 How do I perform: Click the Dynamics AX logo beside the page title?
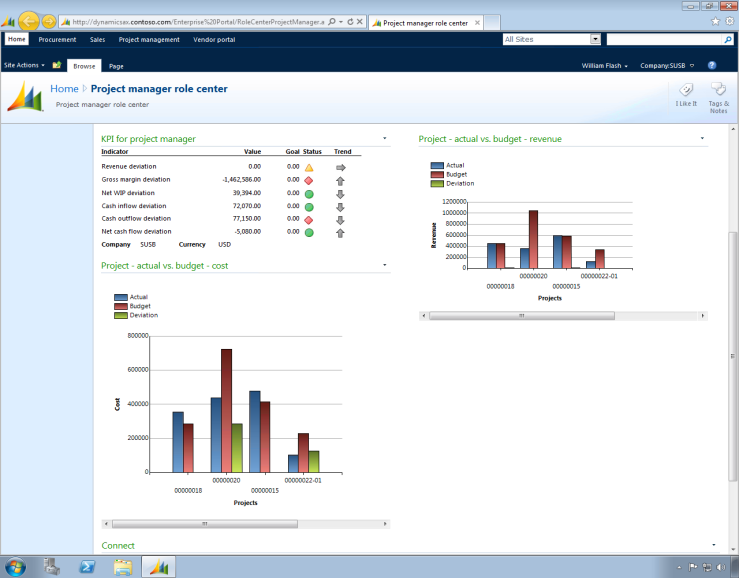(x=25, y=96)
